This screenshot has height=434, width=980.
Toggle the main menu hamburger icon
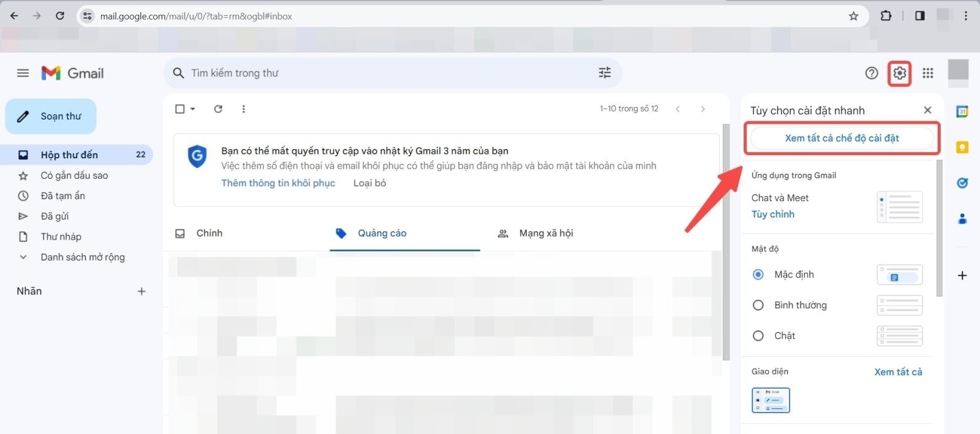(23, 73)
